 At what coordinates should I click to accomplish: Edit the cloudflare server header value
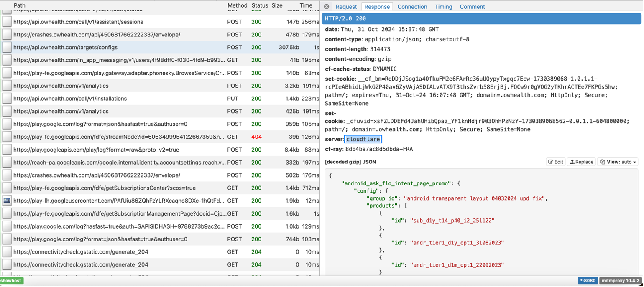[363, 139]
